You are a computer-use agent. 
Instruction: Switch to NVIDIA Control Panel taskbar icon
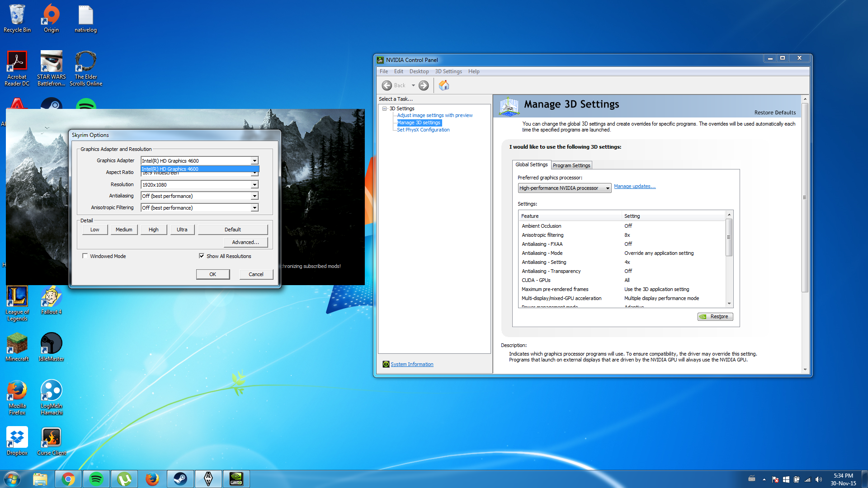236,479
